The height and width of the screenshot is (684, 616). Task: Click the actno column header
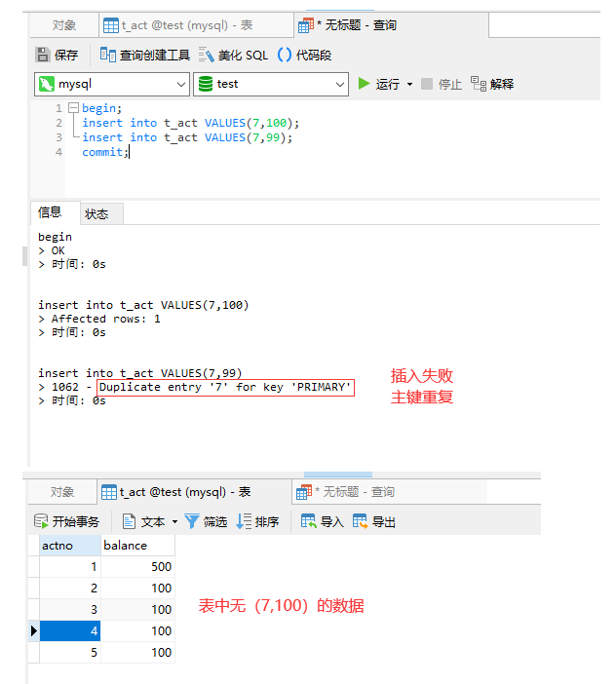tap(70, 546)
